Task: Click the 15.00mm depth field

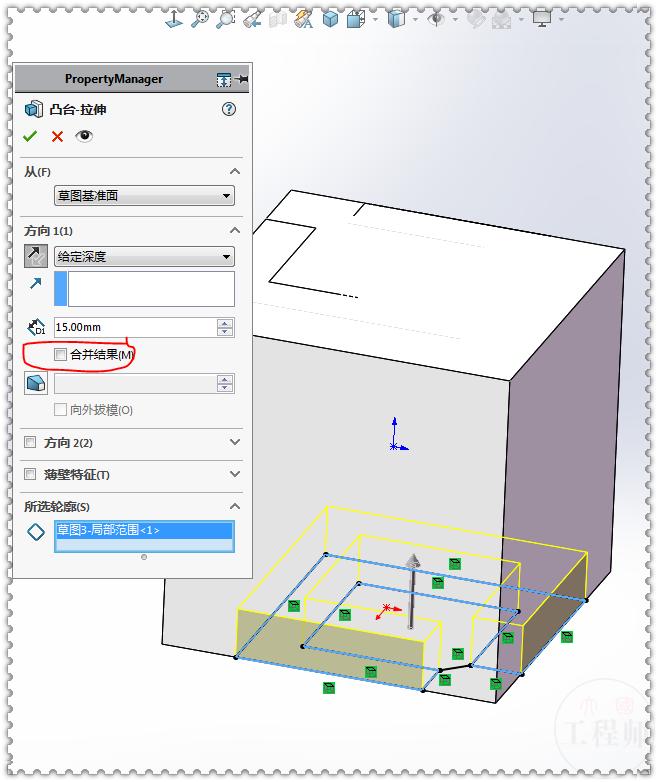Action: pyautogui.click(x=135, y=327)
